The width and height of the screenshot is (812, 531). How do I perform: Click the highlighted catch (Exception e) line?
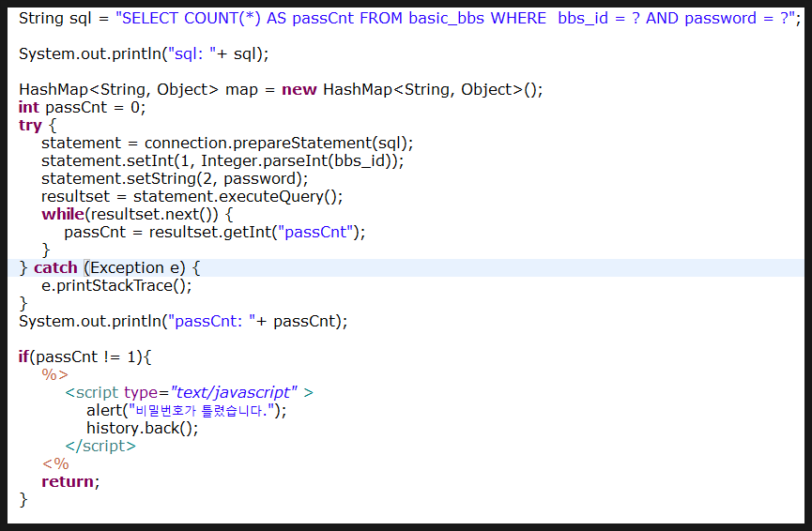click(406, 268)
